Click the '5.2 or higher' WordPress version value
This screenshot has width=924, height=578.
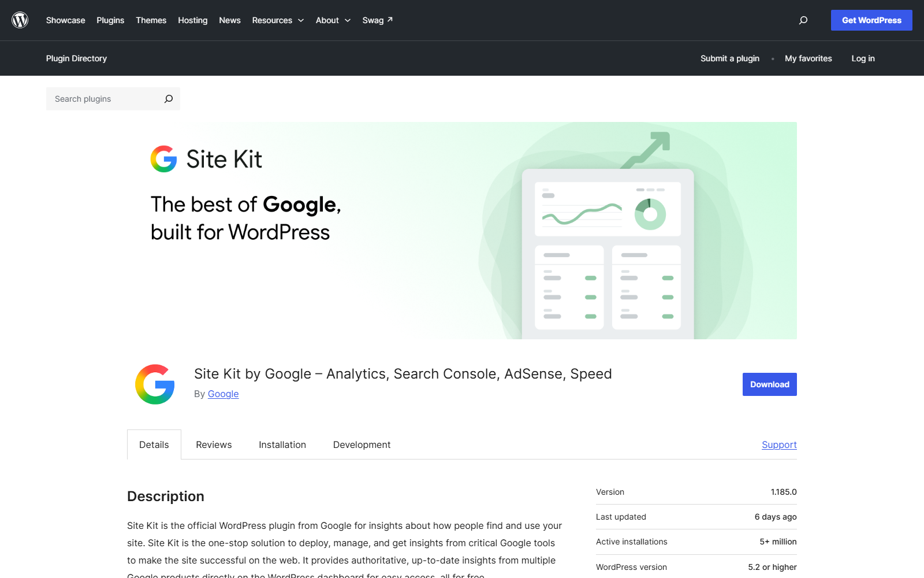772,567
